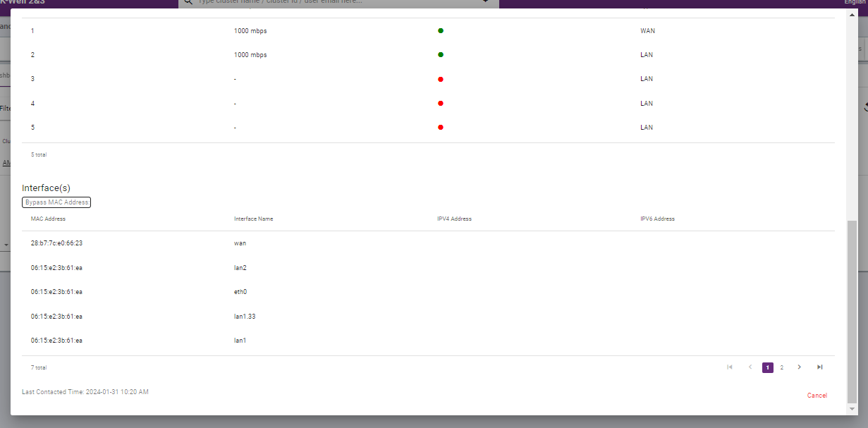Viewport: 868px width, 428px height.
Task: Click port number 4
Action: [32, 103]
